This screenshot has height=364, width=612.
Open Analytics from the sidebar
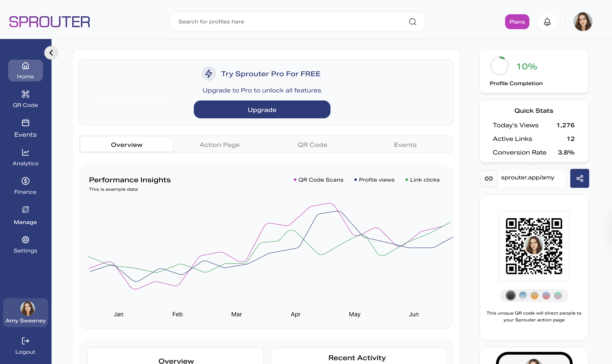tap(25, 156)
